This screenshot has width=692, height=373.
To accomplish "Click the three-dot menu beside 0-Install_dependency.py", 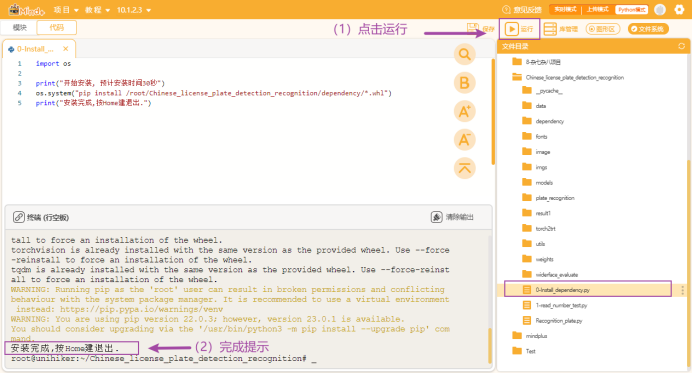I will pyautogui.click(x=682, y=290).
